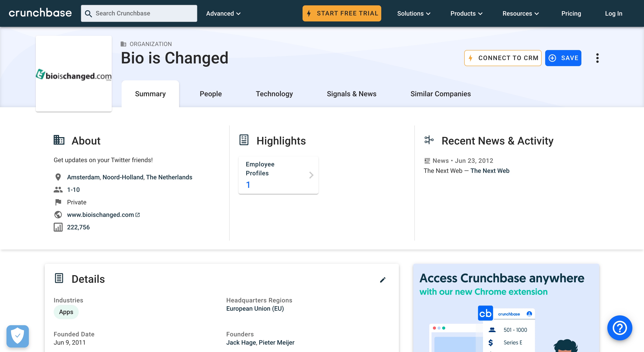
Task: Expand the Advanced search dropdown
Action: (x=223, y=13)
